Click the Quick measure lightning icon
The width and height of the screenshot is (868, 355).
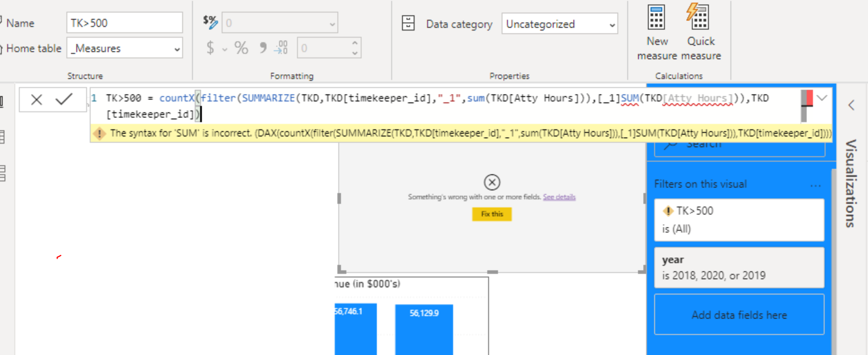click(698, 17)
